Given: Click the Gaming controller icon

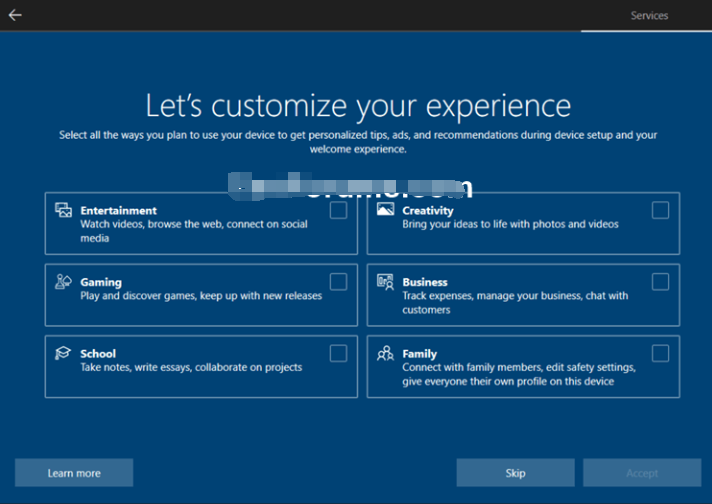Looking at the screenshot, I should pos(63,282).
